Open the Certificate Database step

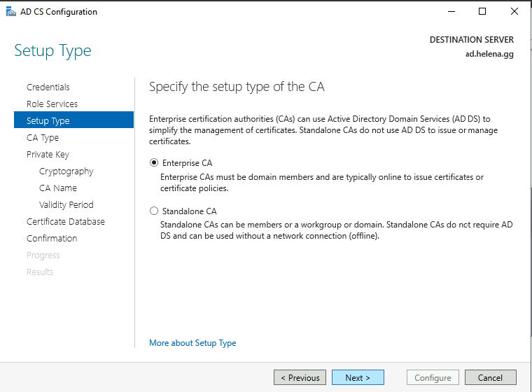click(x=66, y=222)
